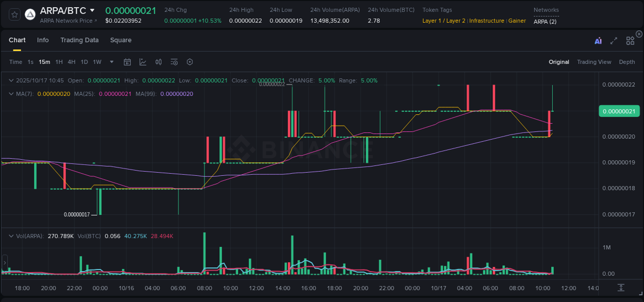Favorite ARPA/BTC using the star icon

(14, 14)
